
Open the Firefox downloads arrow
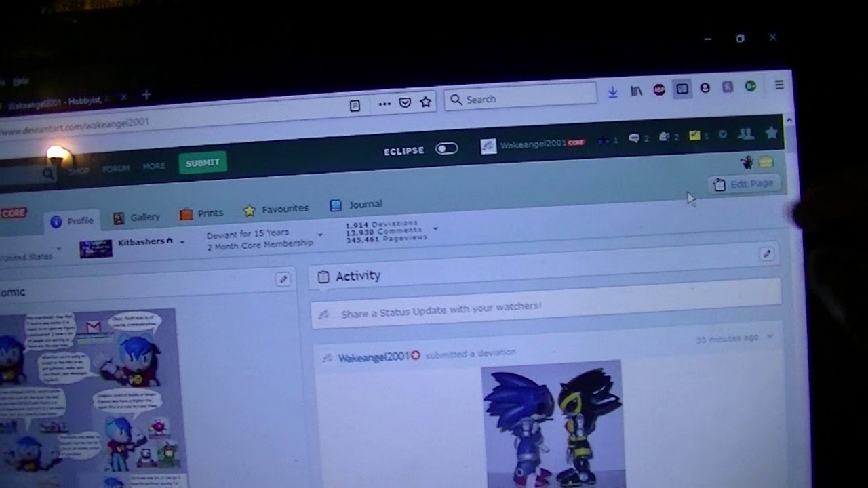613,91
